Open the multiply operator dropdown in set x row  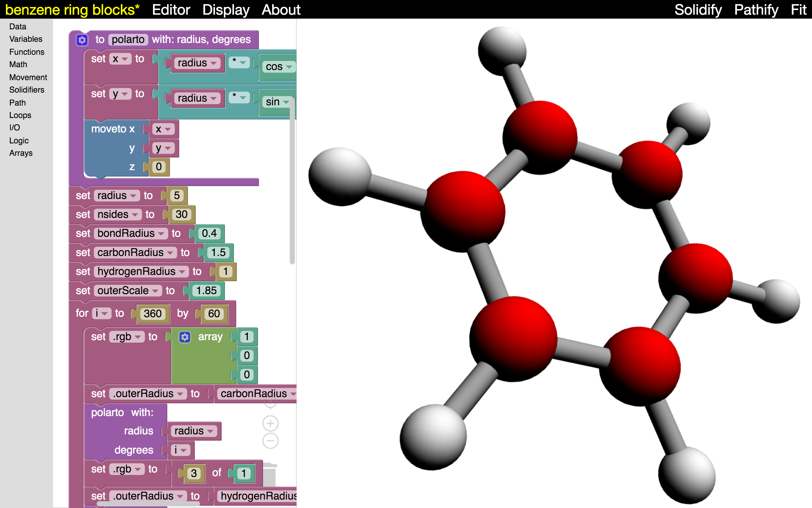(x=239, y=62)
